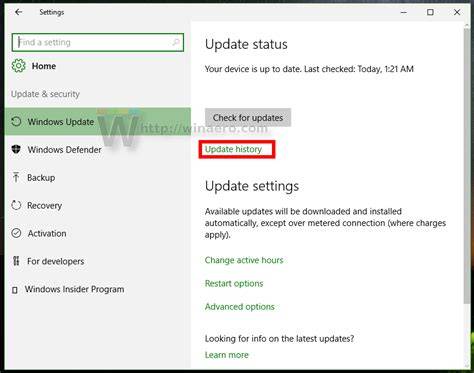Open Advanced options link
The image size is (474, 373).
240,307
